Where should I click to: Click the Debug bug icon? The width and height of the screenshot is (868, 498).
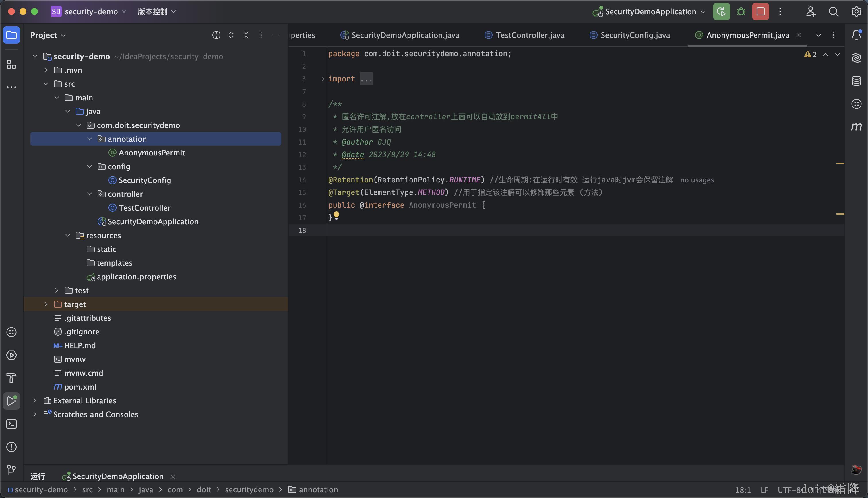tap(741, 12)
